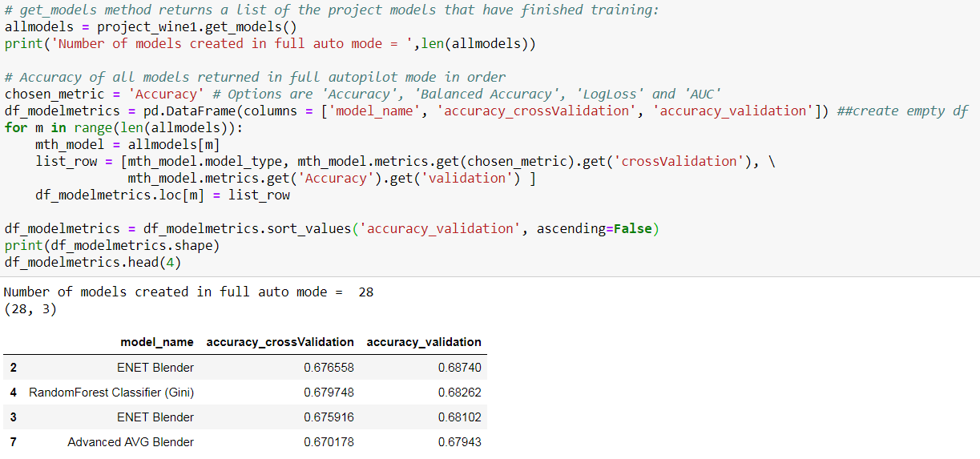Click the 'Accuracy of all models' comment line
This screenshot has height=459, width=980.
pyautogui.click(x=255, y=77)
